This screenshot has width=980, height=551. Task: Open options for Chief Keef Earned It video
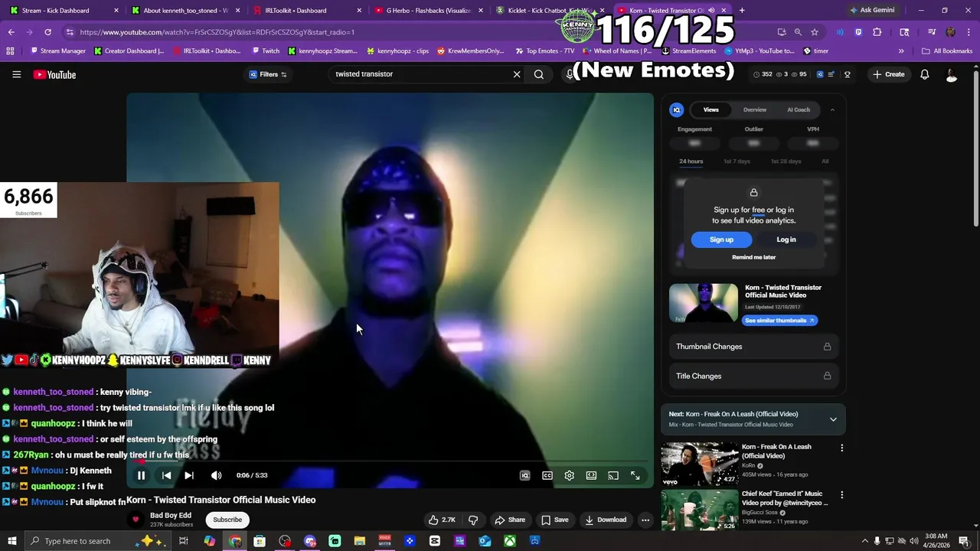click(x=842, y=495)
